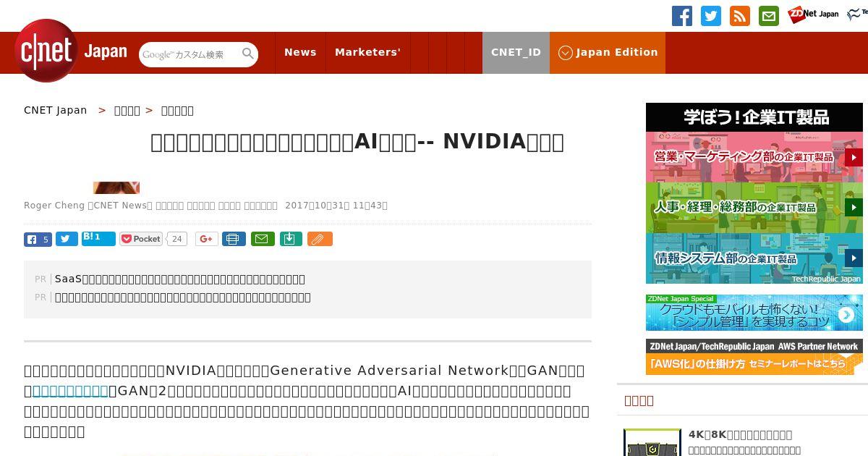This screenshot has height=456, width=868.
Task: Open the Marketers' menu
Action: pos(367,52)
